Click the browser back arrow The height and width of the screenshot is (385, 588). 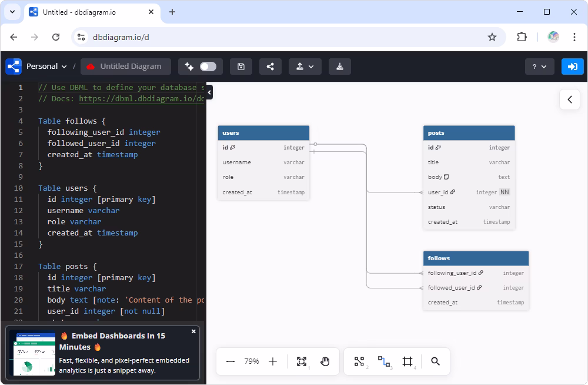point(14,37)
